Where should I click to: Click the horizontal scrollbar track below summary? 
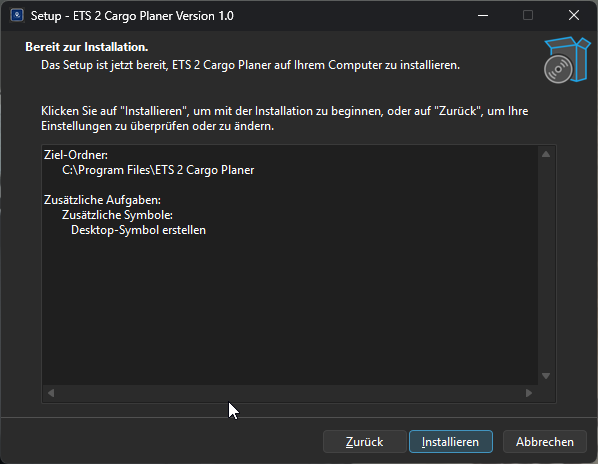tap(290, 393)
